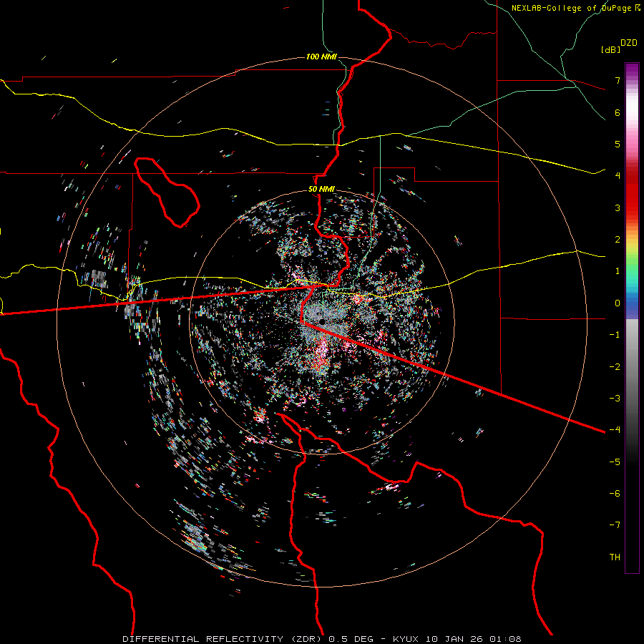This screenshot has width=644, height=644.
Task: Click the -1 value on the color scale
Action: coord(615,335)
